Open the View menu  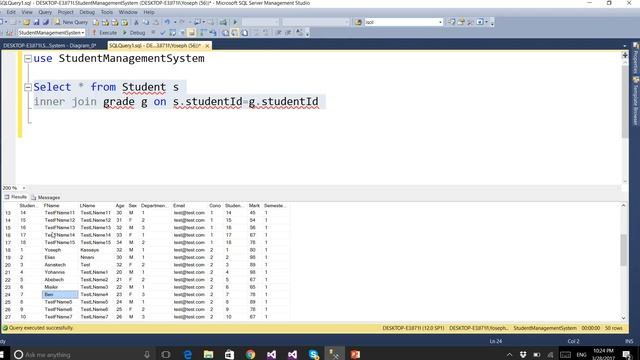pos(27,12)
